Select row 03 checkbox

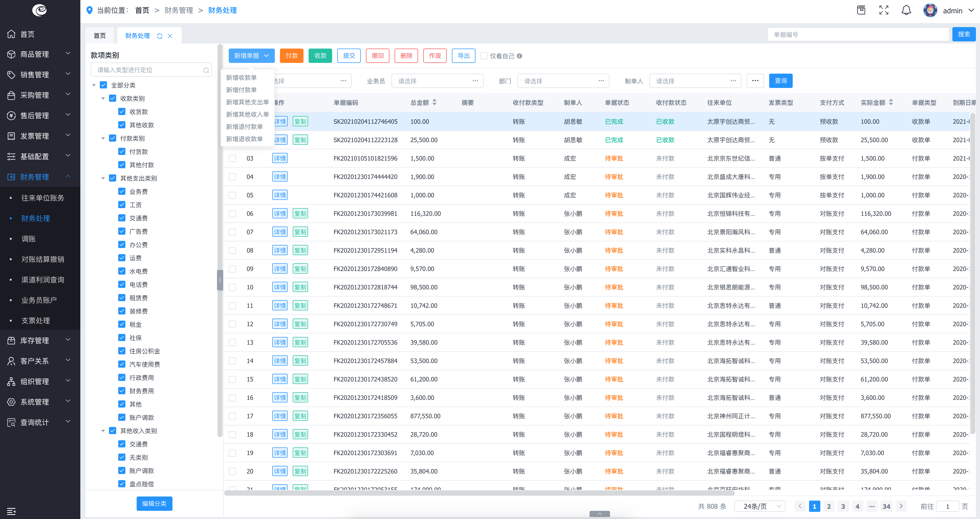point(232,159)
